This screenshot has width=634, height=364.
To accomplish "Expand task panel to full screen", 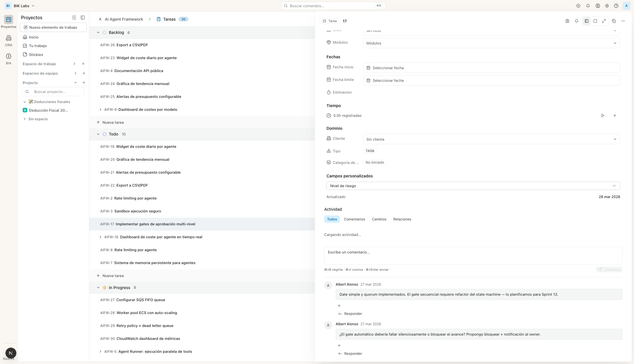I will (x=604, y=21).
